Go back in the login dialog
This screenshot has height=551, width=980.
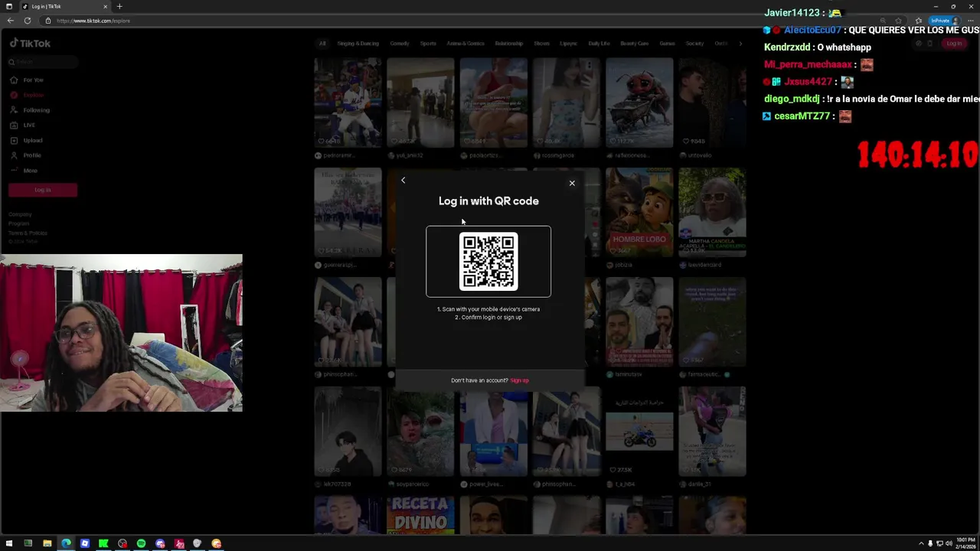[x=403, y=181]
